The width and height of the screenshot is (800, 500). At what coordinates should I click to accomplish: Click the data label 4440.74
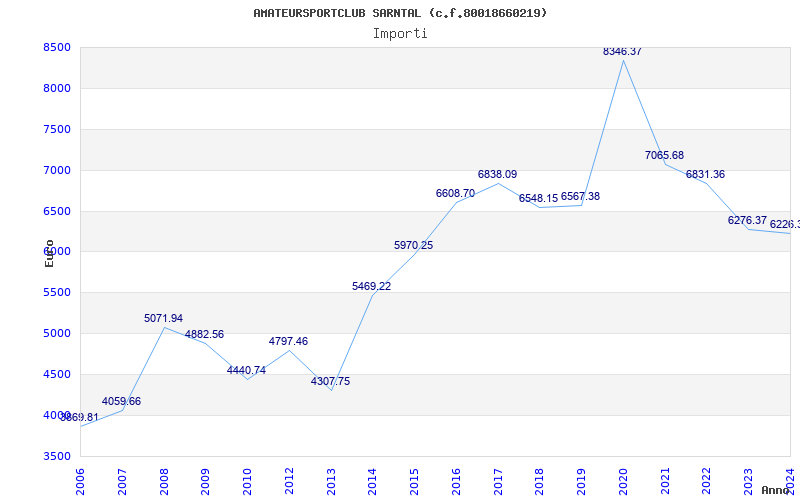coord(246,370)
